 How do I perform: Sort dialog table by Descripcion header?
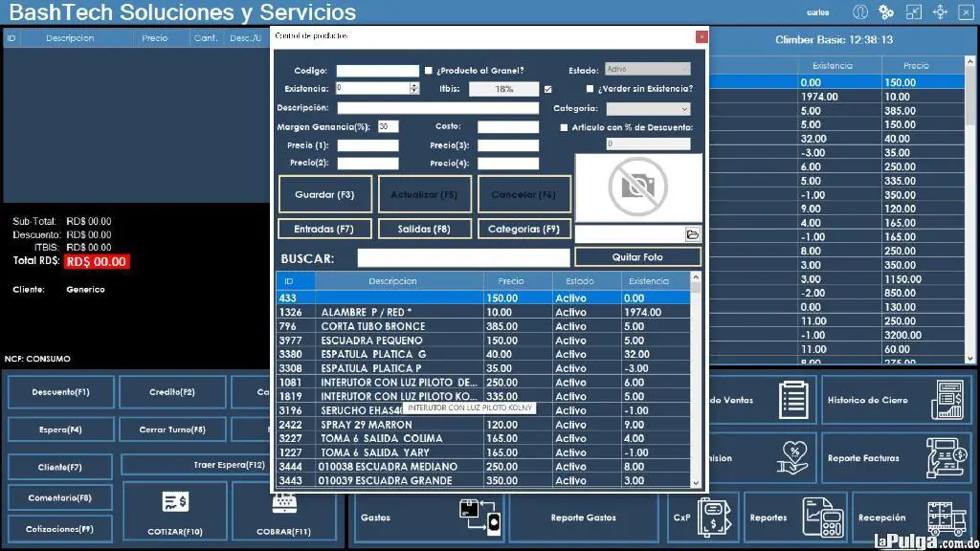(399, 281)
